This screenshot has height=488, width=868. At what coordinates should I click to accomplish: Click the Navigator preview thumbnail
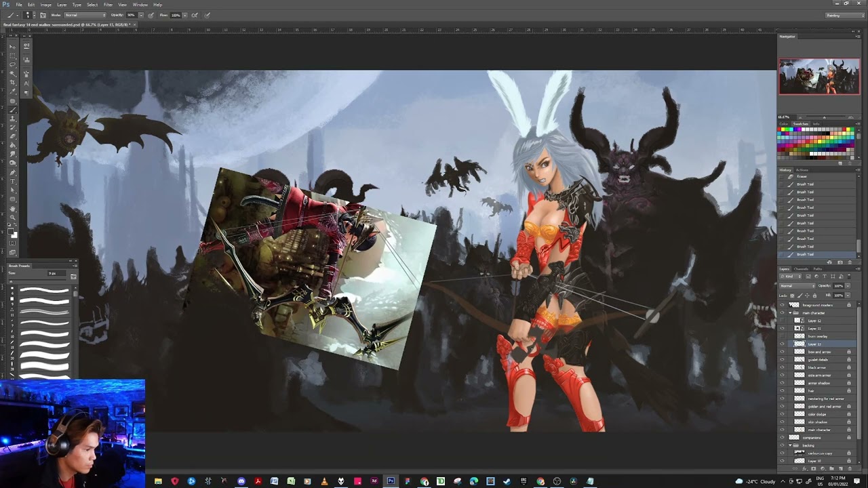[819, 77]
